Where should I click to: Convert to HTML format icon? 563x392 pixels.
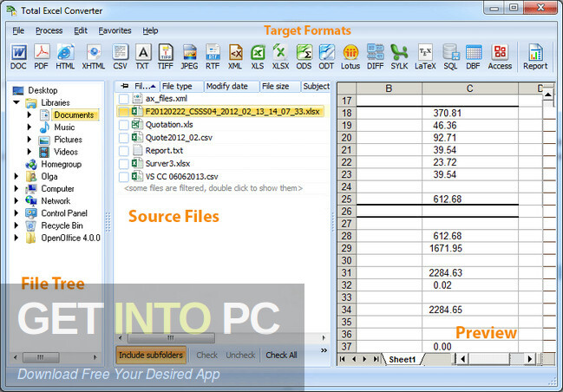tap(65, 56)
